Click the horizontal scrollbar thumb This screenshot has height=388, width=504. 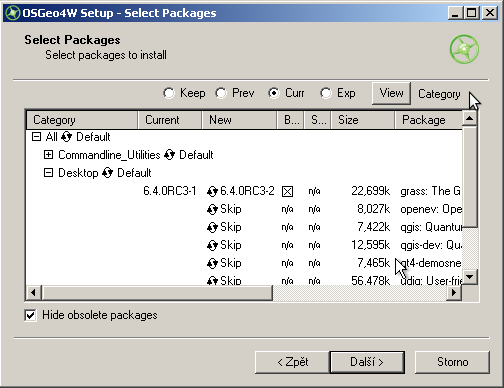tap(157, 293)
